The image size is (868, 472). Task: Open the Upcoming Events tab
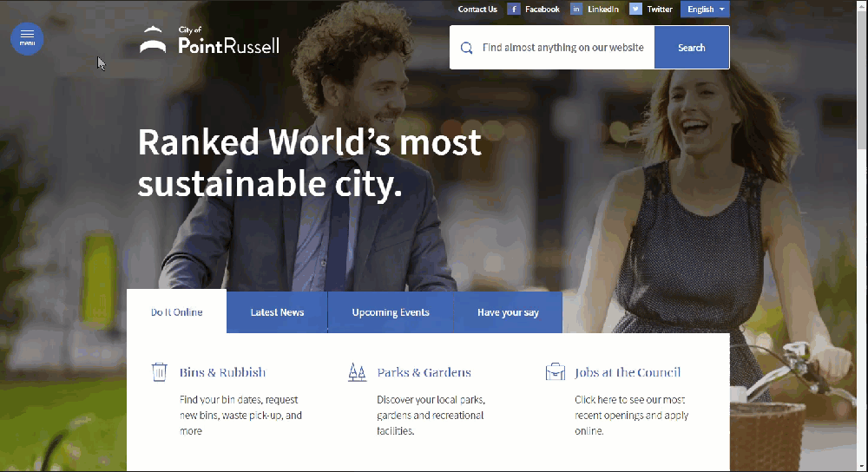coord(391,312)
